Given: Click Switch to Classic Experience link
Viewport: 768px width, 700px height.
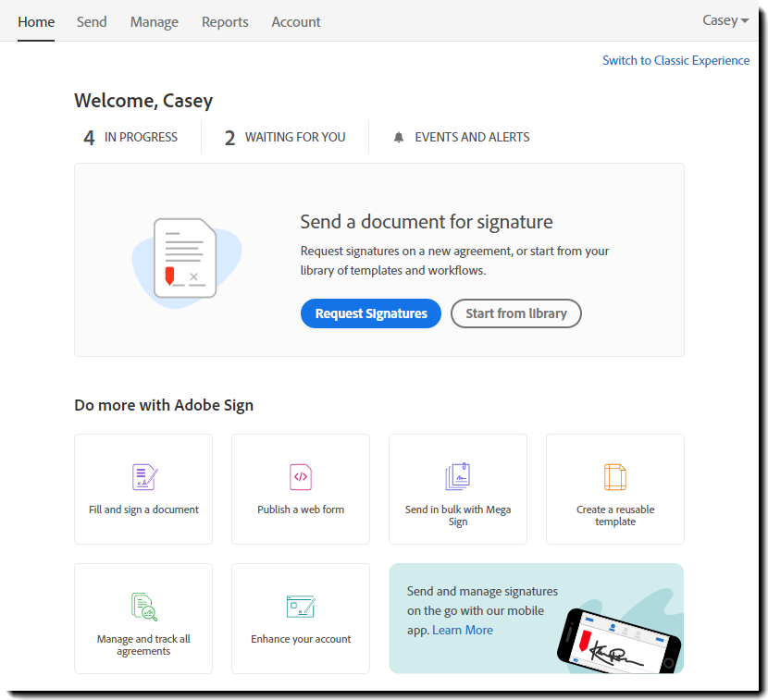Looking at the screenshot, I should [x=675, y=60].
